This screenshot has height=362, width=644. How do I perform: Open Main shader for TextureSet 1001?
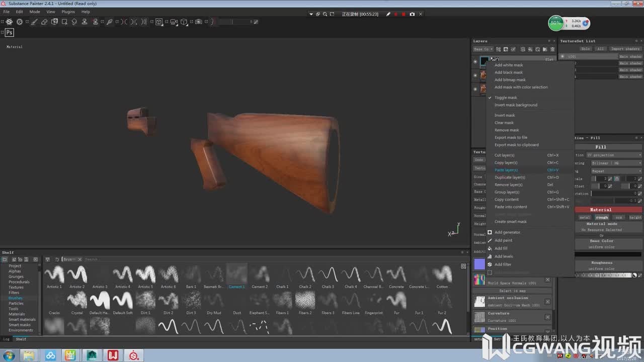[x=630, y=56]
